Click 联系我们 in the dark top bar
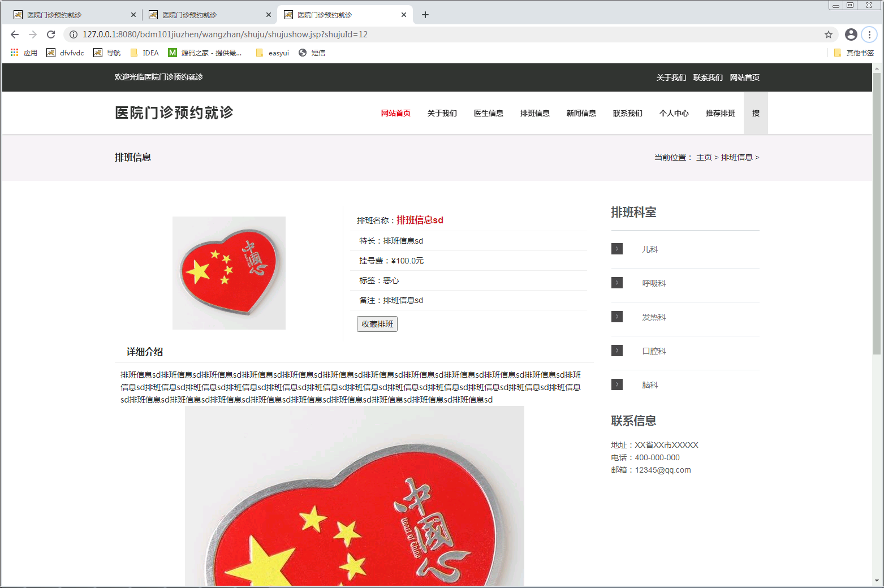 [708, 77]
